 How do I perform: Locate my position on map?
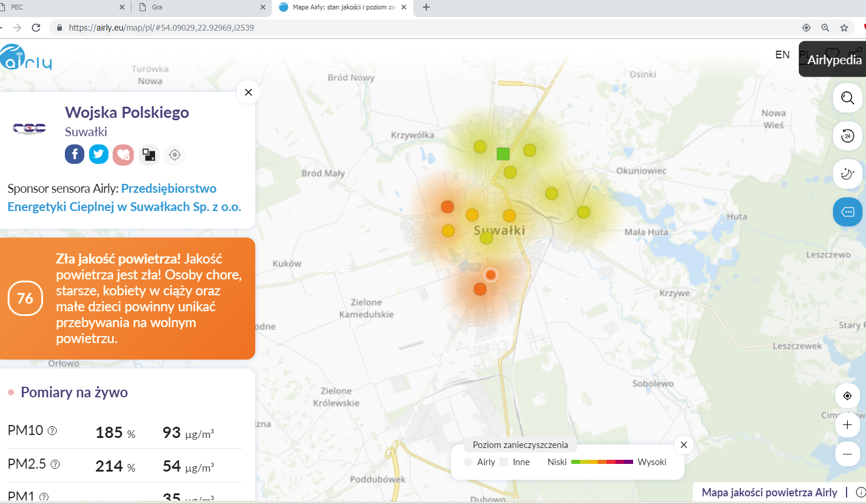(847, 396)
